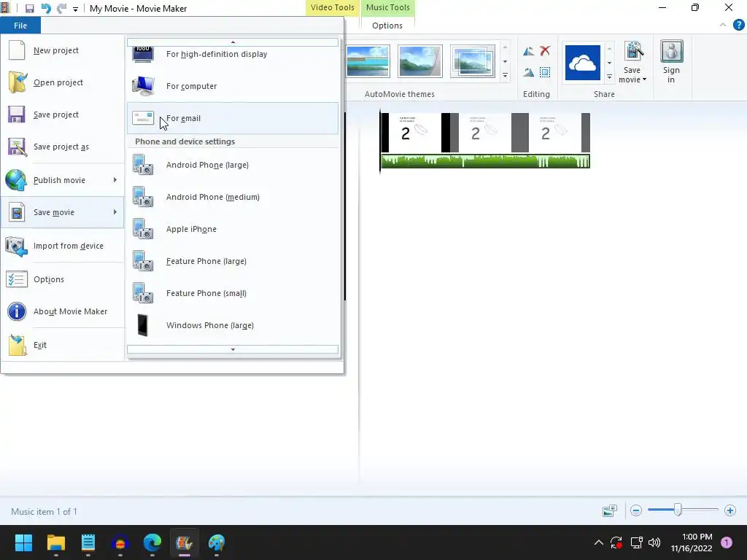Choose Android Phone (large) preset
This screenshot has height=560, width=747.
pos(233,165)
